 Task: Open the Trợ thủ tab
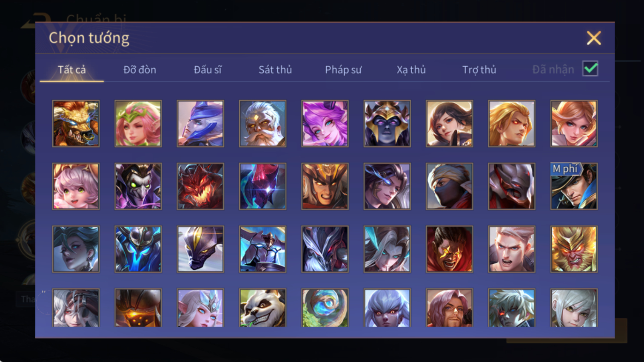(479, 70)
